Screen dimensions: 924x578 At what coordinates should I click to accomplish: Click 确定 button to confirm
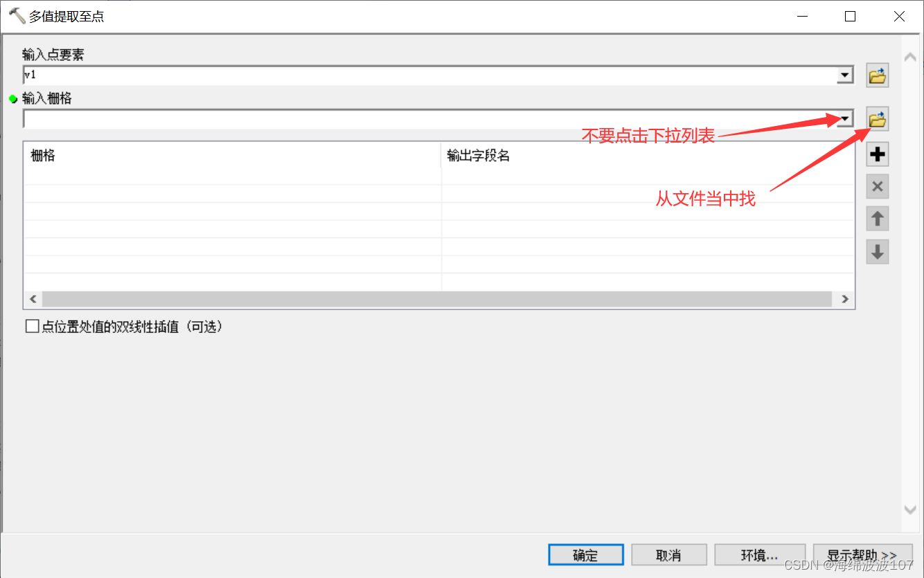pos(586,555)
